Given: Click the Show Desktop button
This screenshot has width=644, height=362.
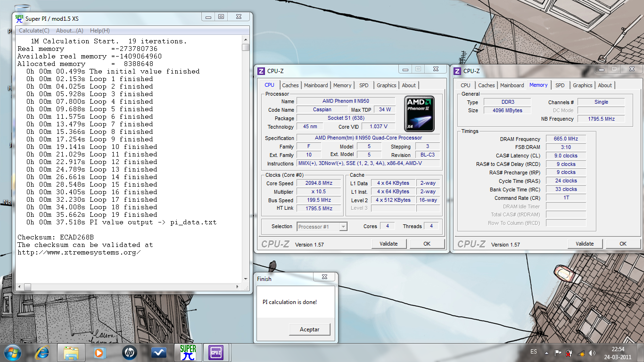Looking at the screenshot, I should pos(641,353).
